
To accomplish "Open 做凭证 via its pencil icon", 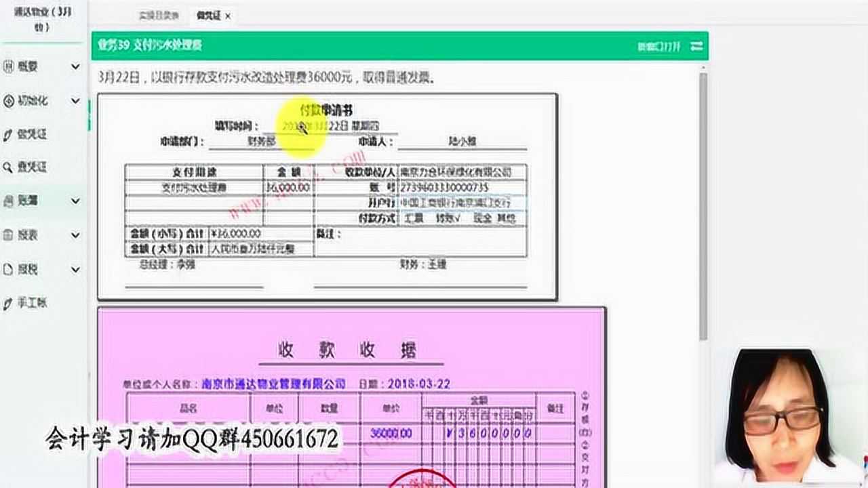I will click(8, 135).
